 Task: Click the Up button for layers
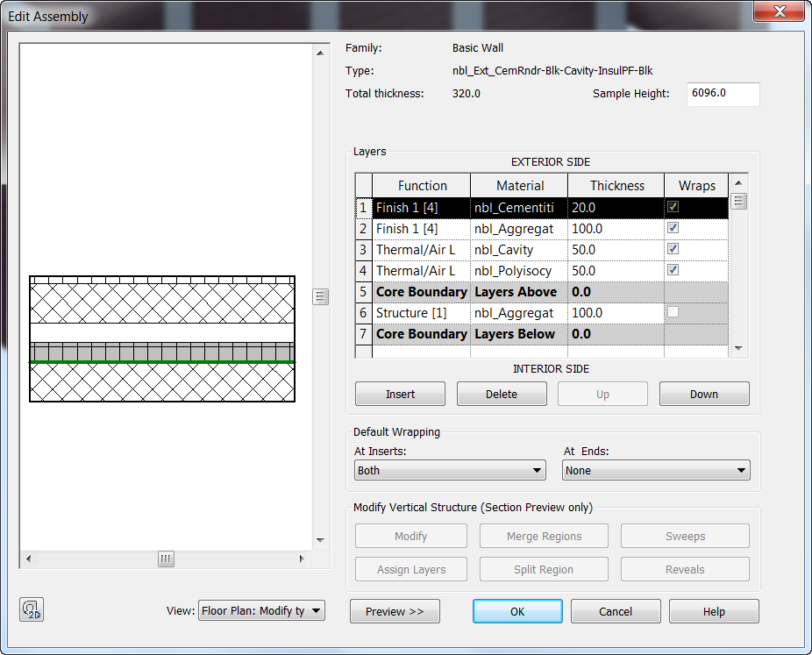[x=602, y=394]
